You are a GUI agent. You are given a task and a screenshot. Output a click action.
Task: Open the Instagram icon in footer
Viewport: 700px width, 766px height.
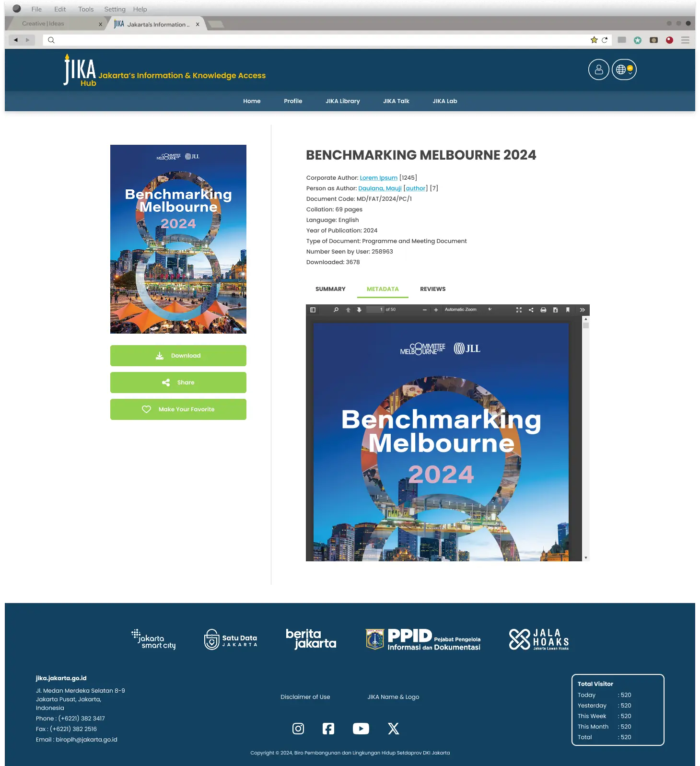click(298, 729)
